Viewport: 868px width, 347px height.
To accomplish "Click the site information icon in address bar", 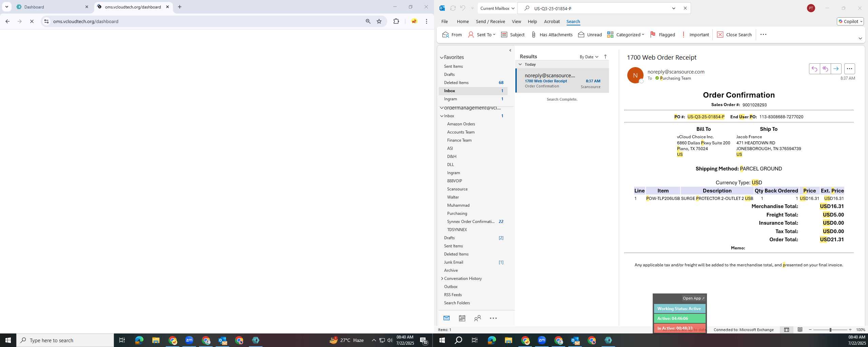I will (46, 21).
